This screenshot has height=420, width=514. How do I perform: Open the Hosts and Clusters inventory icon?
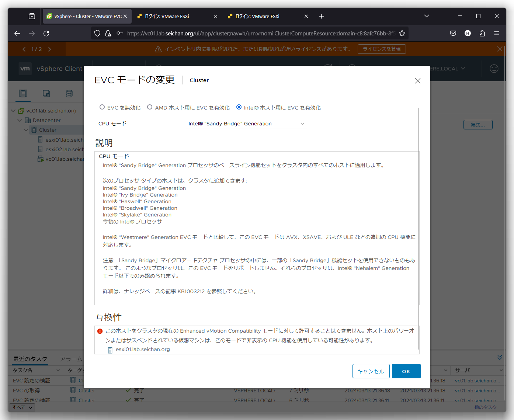(23, 94)
